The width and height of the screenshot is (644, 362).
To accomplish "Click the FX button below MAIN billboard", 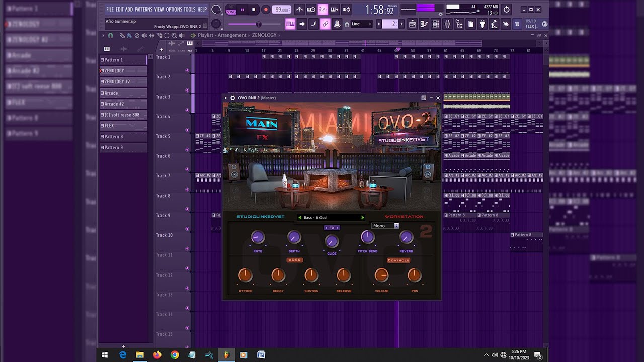I will tap(262, 137).
